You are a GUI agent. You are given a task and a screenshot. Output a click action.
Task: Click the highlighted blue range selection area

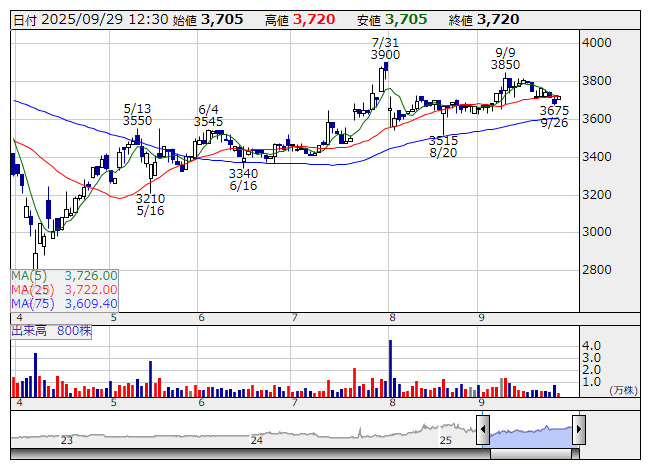tap(530, 434)
